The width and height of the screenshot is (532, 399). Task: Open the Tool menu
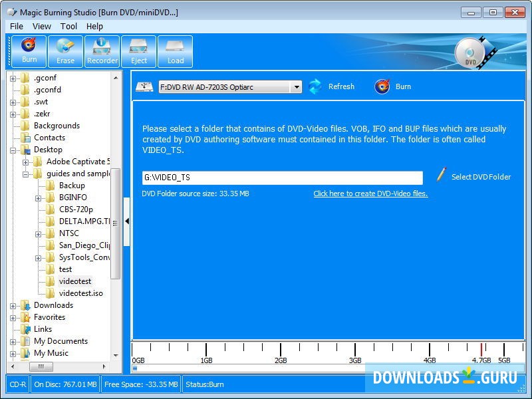(68, 26)
